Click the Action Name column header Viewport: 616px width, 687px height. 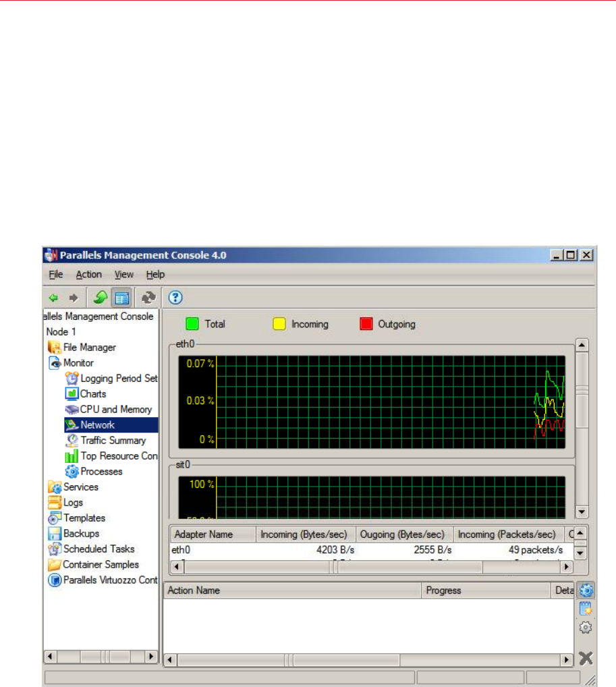tap(293, 590)
